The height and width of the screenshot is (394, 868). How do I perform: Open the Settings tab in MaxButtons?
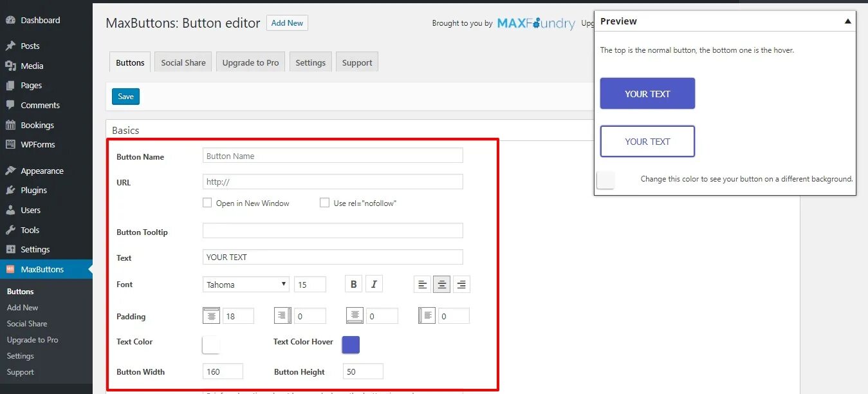pyautogui.click(x=311, y=62)
